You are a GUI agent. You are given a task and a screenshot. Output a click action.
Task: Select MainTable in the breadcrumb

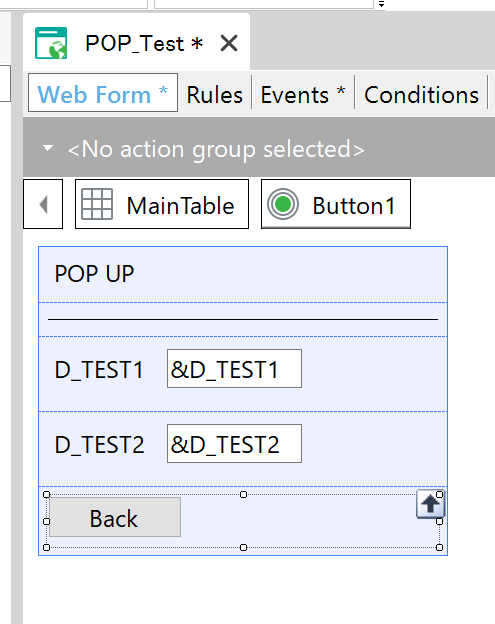[x=162, y=205]
